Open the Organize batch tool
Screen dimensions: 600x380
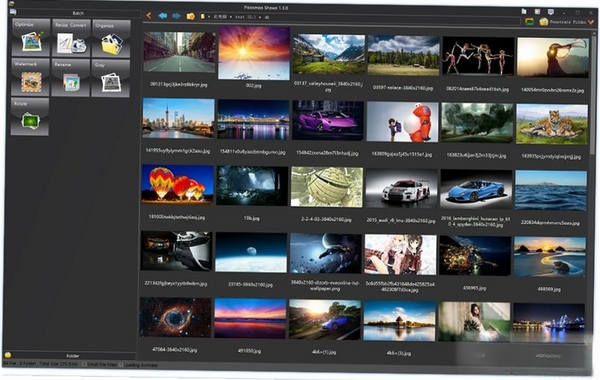[x=111, y=39]
